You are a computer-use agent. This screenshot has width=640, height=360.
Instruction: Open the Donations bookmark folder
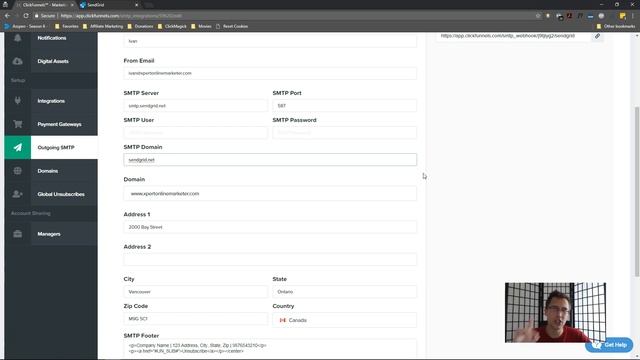click(140, 26)
